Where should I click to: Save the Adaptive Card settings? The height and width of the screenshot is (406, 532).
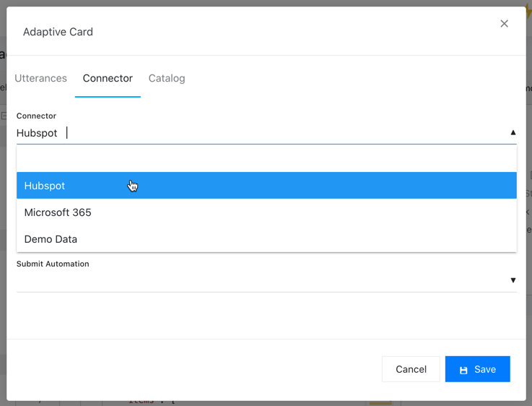tap(478, 369)
